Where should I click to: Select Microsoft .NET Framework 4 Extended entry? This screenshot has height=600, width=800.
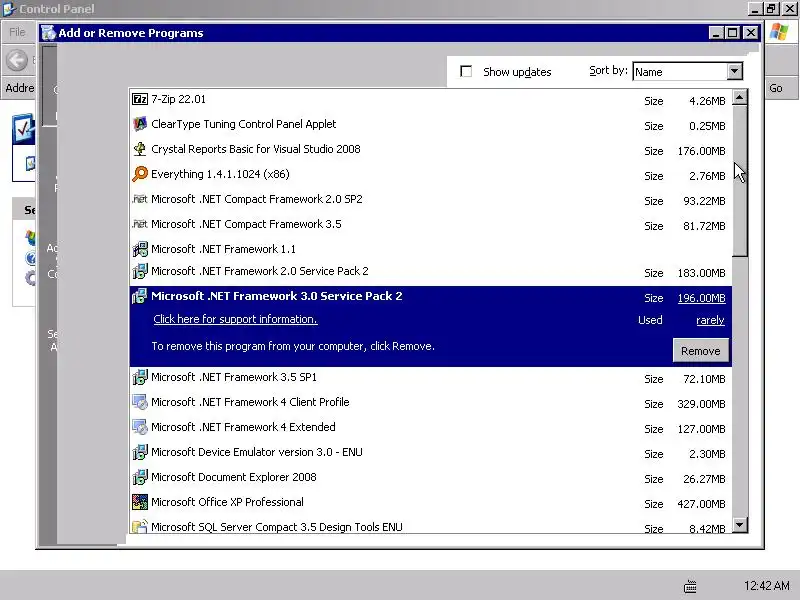431,428
